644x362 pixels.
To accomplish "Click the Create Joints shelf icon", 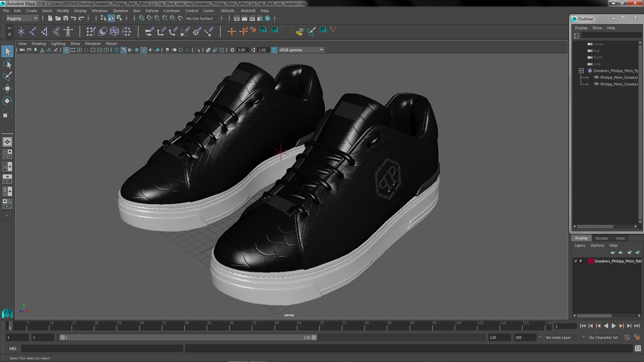I will [x=33, y=32].
